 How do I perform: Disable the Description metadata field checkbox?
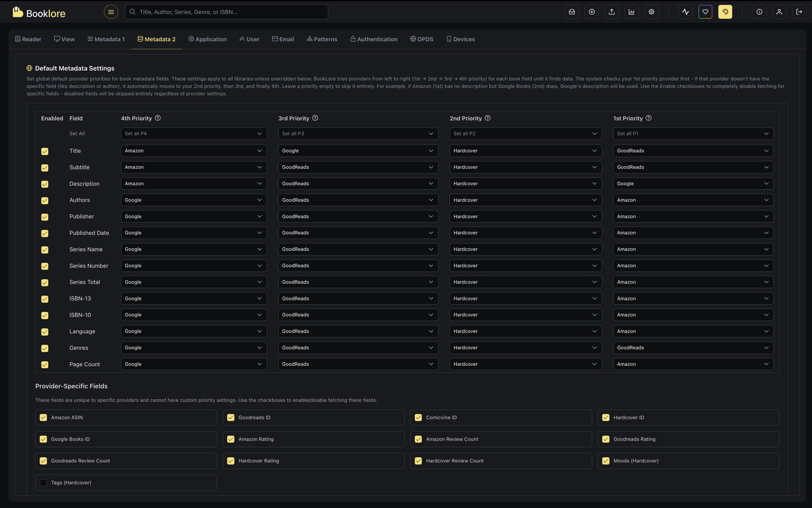pos(44,184)
